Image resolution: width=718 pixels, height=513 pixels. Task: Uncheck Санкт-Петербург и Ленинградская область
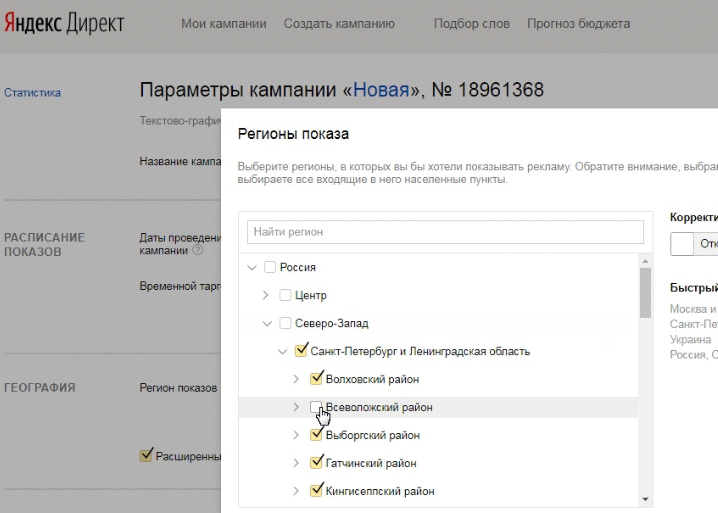301,351
